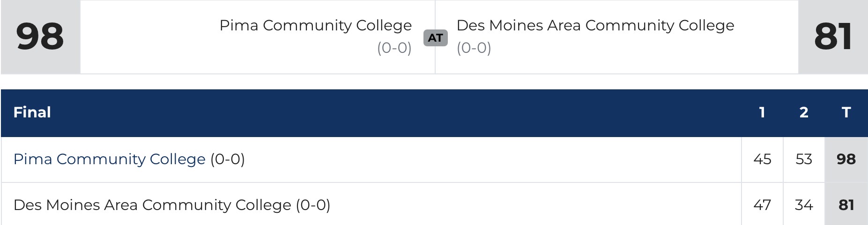Select Des Moines Area name in top banner
868x225 pixels.
595,25
